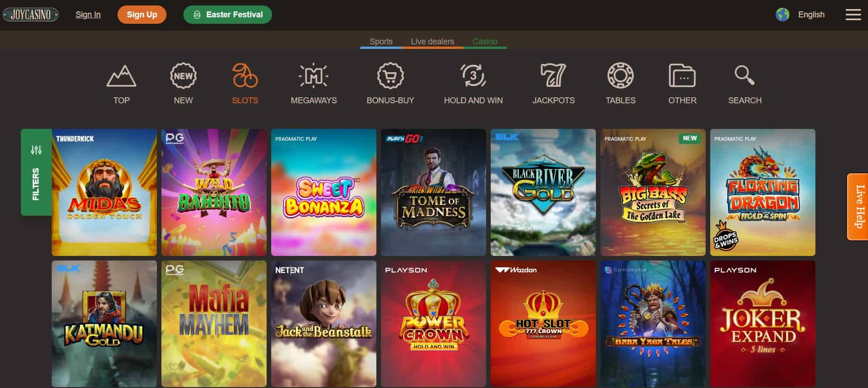Select the NEW games badge icon
The image size is (868, 388).
click(x=183, y=76)
